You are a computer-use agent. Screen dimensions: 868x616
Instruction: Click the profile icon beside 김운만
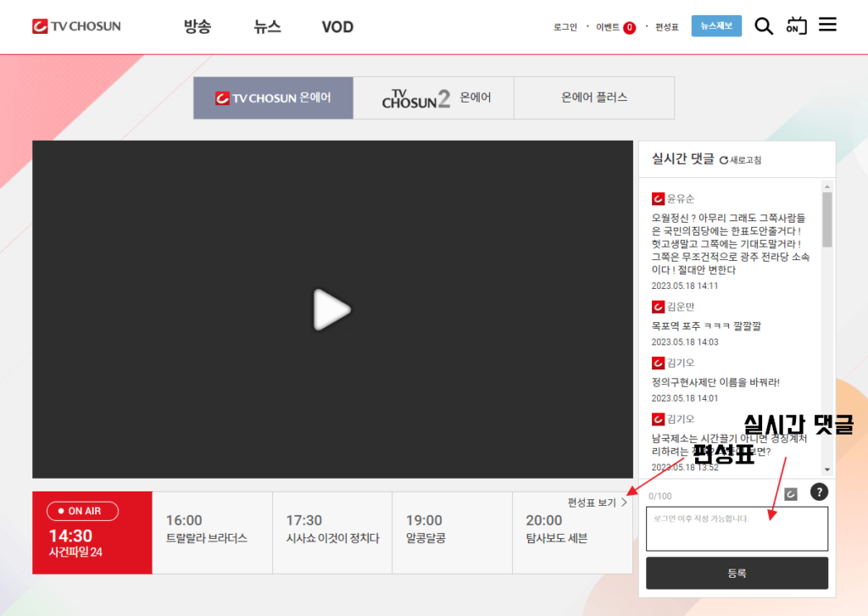point(658,307)
